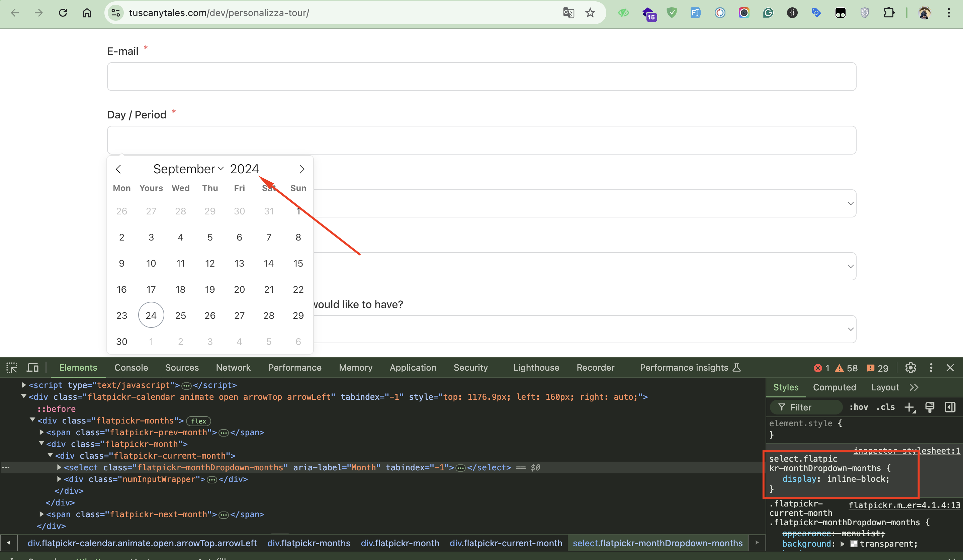This screenshot has height=560, width=963.
Task: Show more Styles pane tabs chevron
Action: [914, 387]
